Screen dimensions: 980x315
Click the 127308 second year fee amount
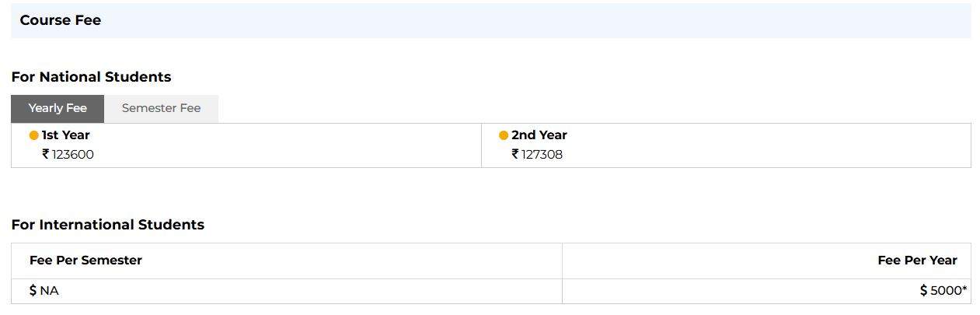point(542,155)
